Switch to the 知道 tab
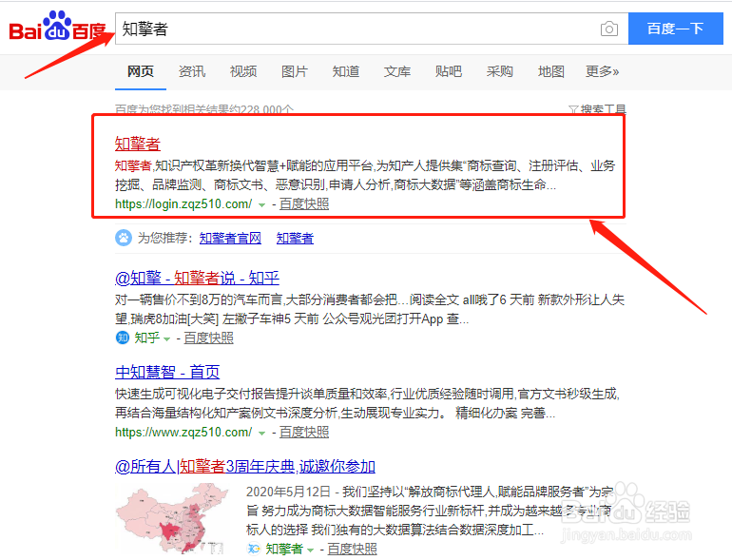 pyautogui.click(x=346, y=71)
